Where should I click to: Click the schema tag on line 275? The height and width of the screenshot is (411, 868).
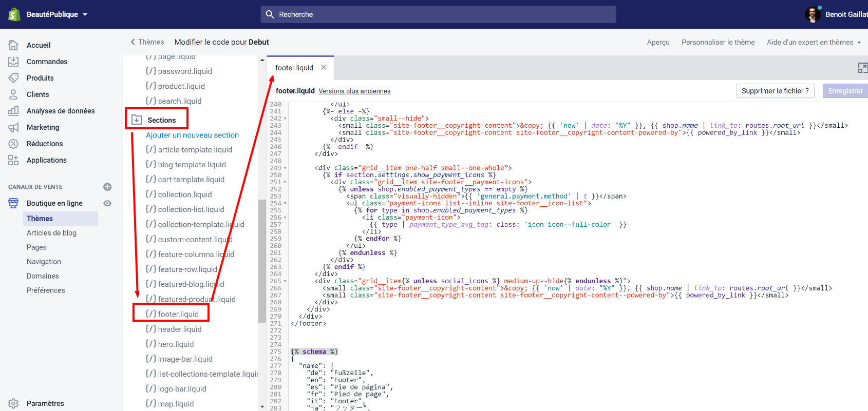314,352
